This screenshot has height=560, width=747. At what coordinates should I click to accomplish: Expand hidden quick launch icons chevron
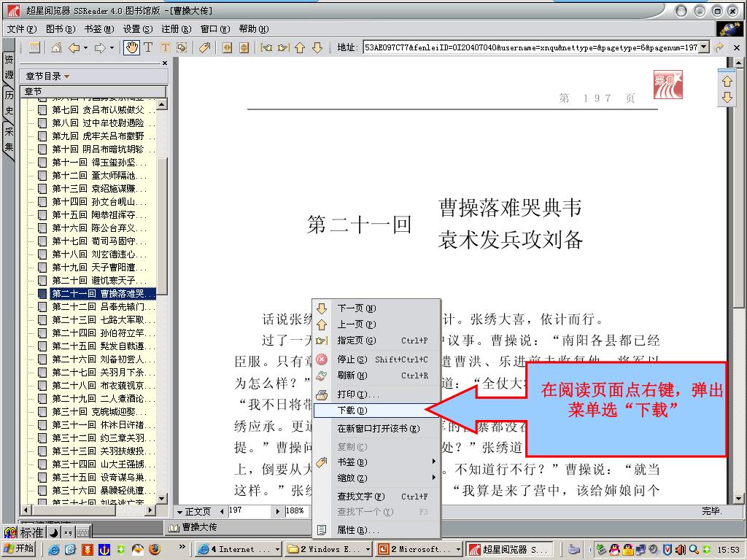point(182,547)
